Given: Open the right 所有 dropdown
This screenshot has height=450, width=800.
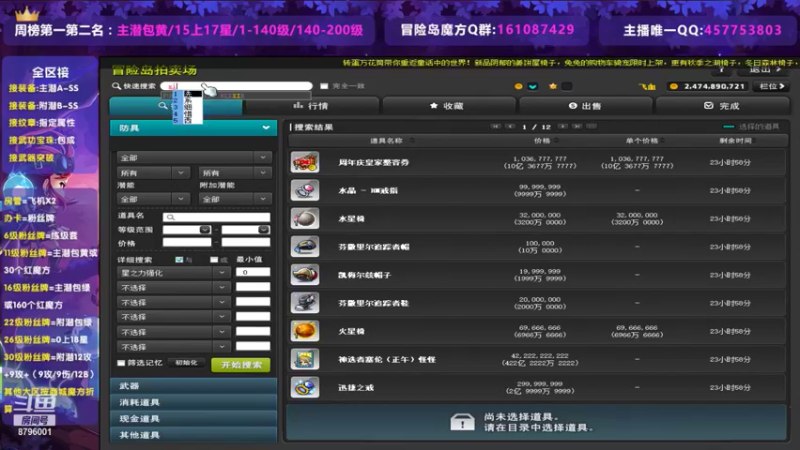Looking at the screenshot, I should (x=235, y=173).
